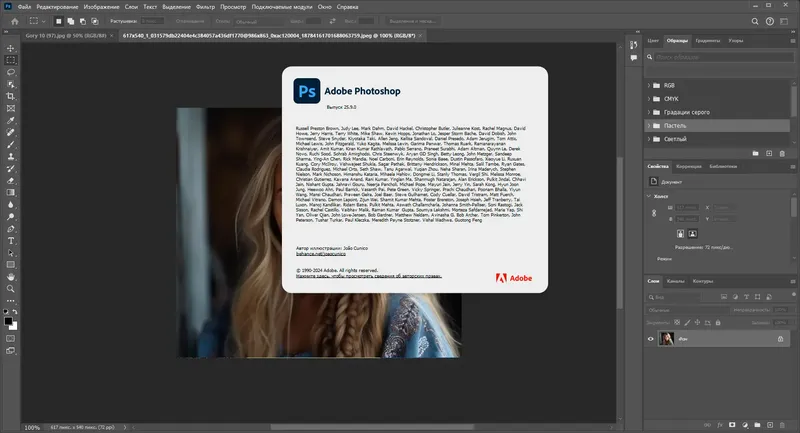Select the Horizontal Type tool

[x=11, y=241]
